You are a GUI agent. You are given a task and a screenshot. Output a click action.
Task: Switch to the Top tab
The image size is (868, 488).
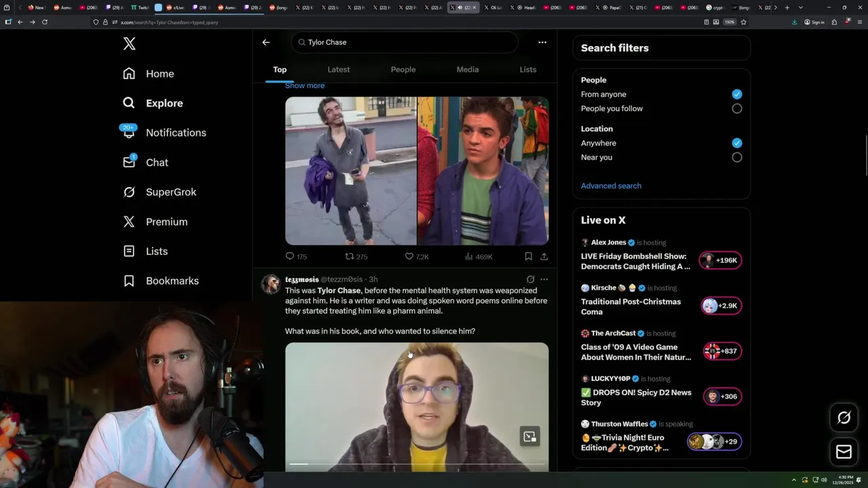(x=279, y=69)
